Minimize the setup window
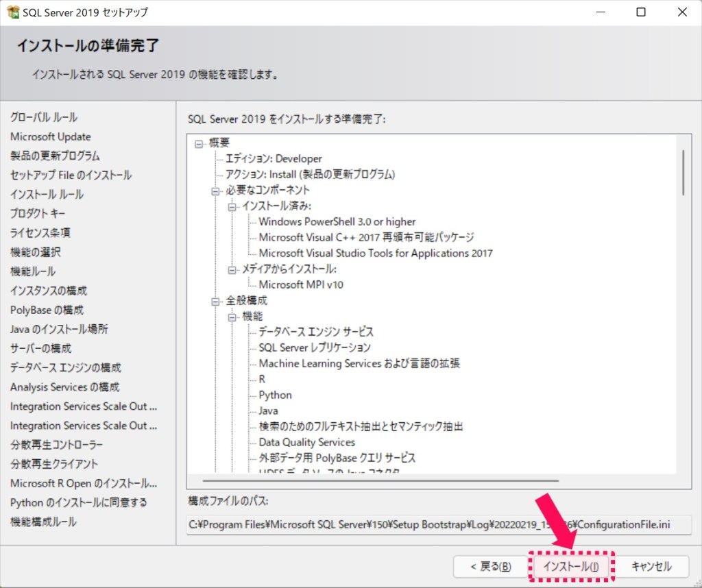This screenshot has height=588, width=702. coord(601,12)
